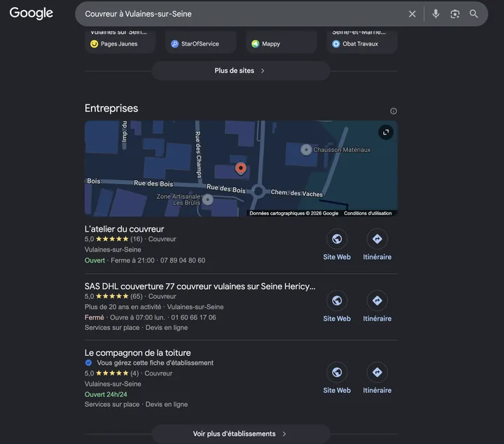
Task: Click the red map pin marker
Action: click(x=240, y=169)
